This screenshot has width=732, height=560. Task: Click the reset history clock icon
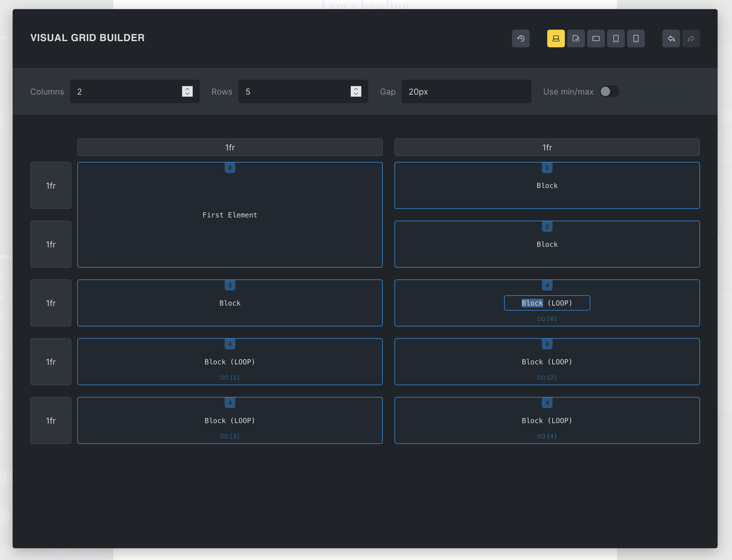pos(521,38)
